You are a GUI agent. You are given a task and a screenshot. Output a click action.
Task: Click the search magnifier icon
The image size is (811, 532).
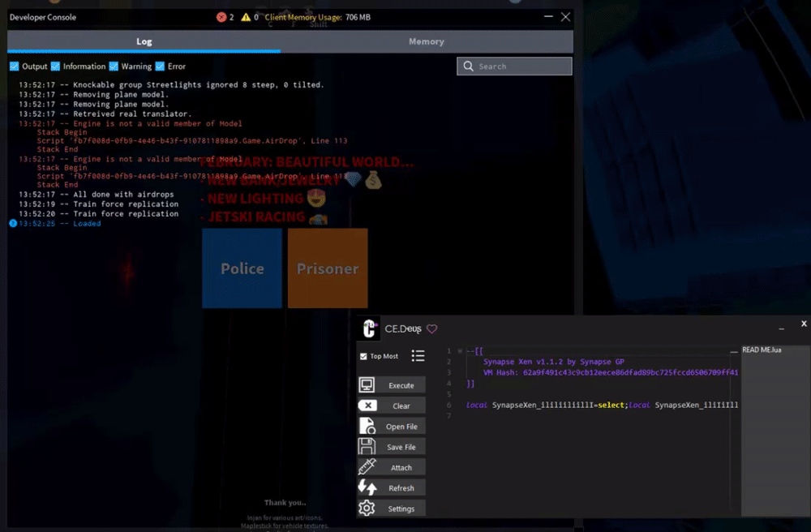(469, 66)
